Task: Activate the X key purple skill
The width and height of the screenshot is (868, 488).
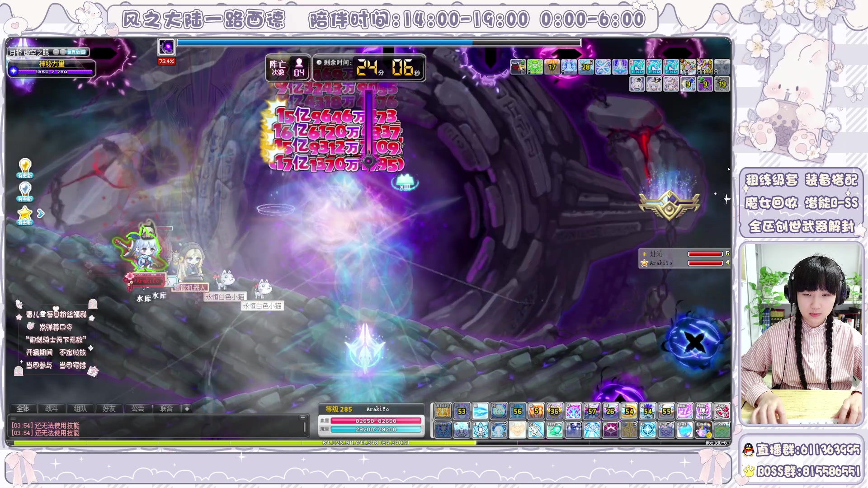Action: coord(610,430)
